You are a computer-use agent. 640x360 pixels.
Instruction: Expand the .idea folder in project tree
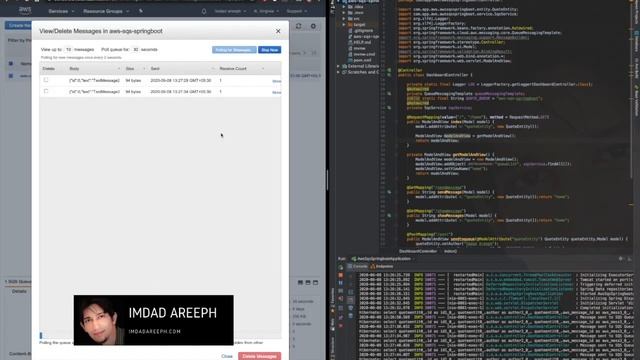coord(344,7)
